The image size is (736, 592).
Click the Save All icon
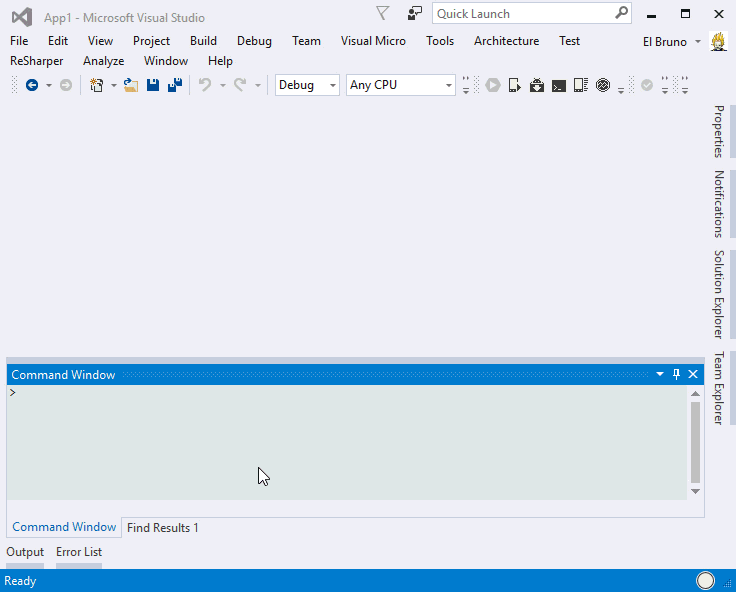coord(174,86)
